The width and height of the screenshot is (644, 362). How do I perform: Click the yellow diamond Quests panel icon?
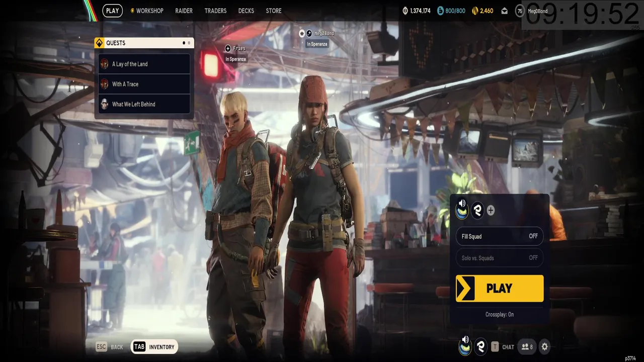click(99, 43)
